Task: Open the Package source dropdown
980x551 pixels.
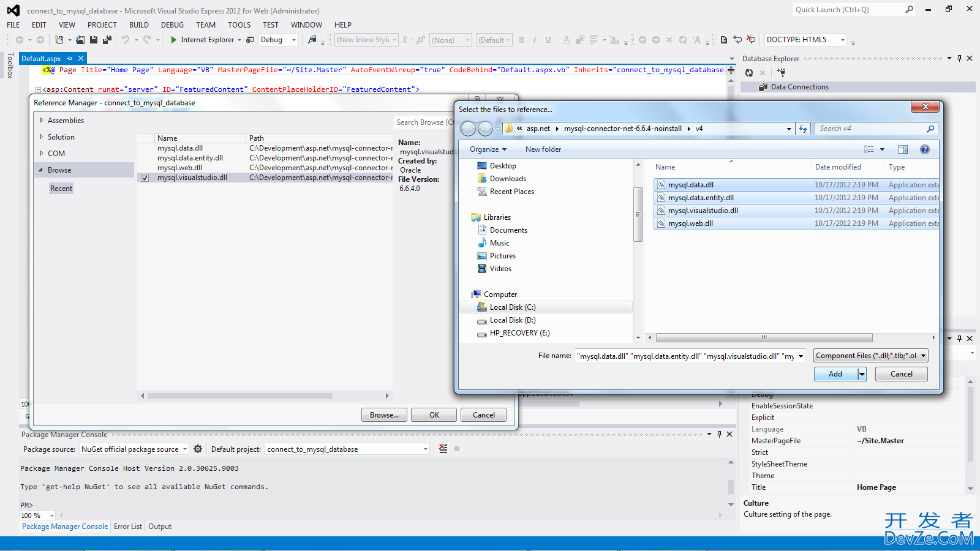Action: [x=184, y=449]
